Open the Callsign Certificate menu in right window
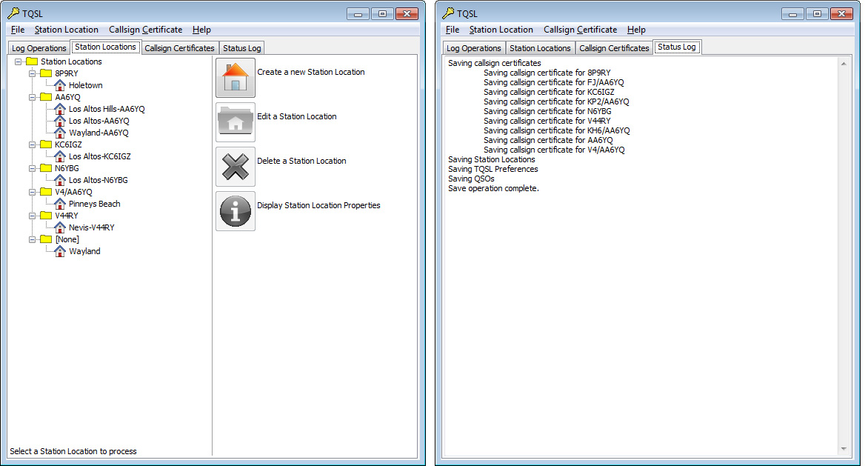The image size is (868, 466). pos(580,30)
